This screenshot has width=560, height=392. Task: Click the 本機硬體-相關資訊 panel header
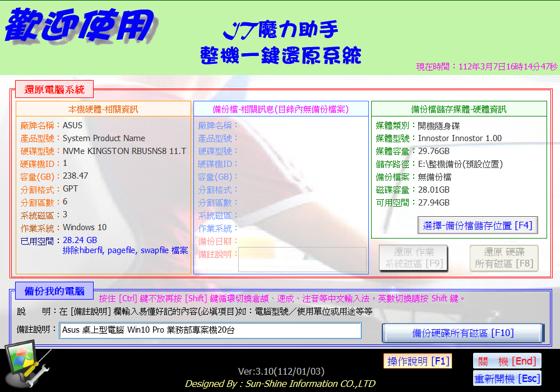[x=103, y=109]
